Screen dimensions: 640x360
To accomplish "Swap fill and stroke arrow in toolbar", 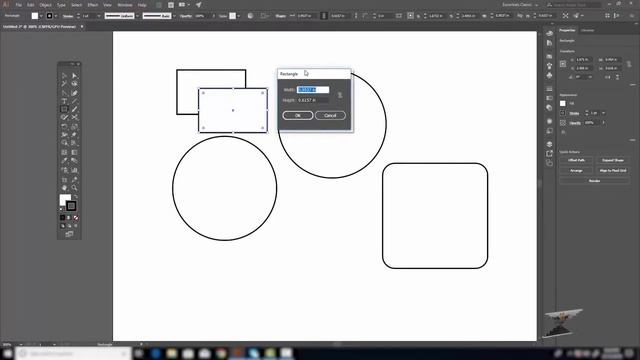I will click(76, 197).
